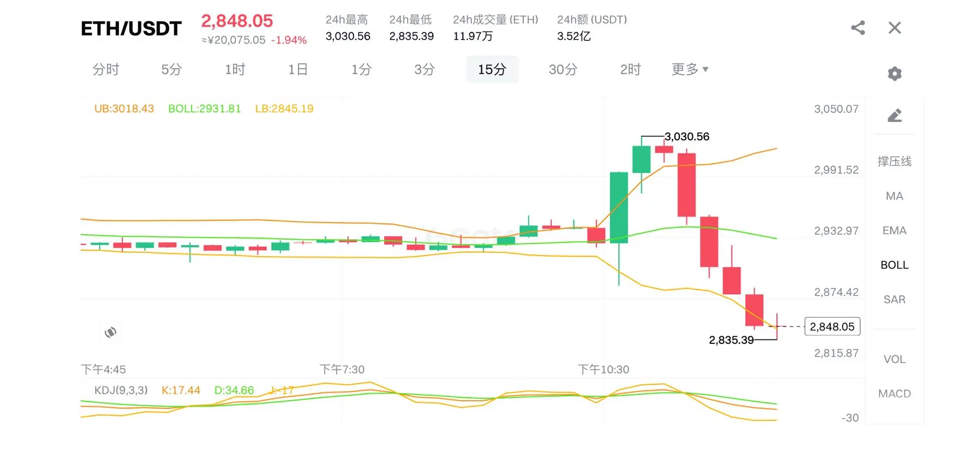Toggle the BOLL indicator
Screen dimensions: 980x452
[894, 265]
